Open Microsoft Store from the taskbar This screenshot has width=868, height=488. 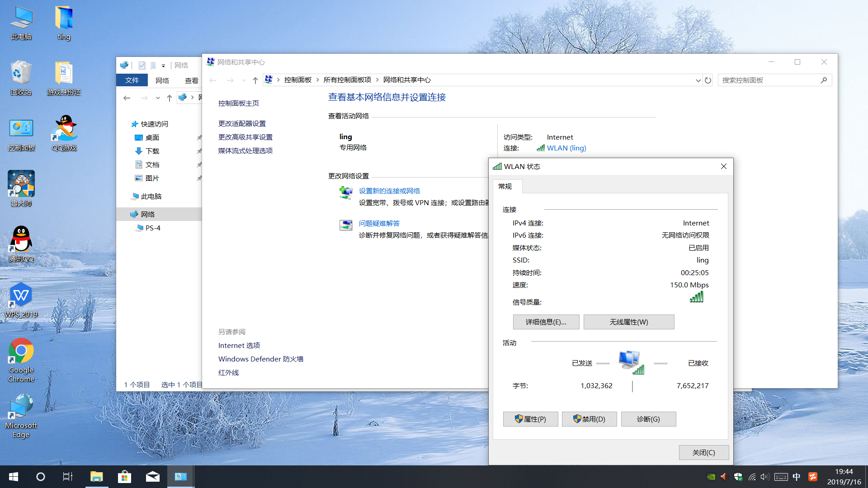click(125, 477)
